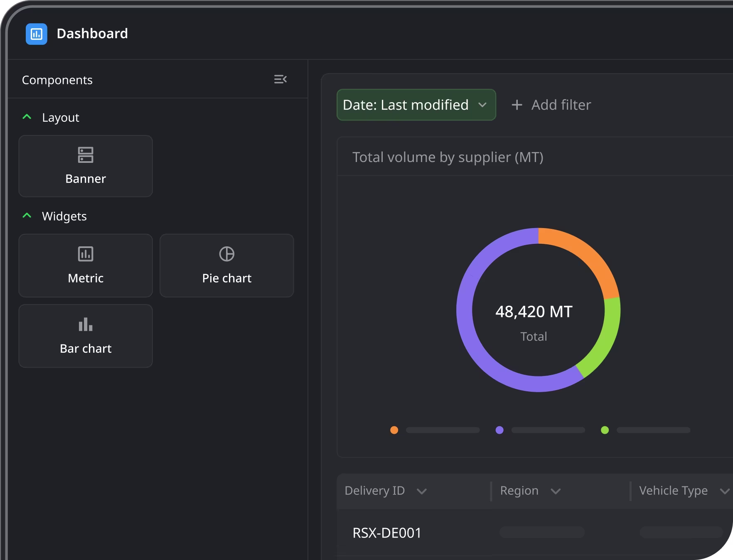Click the 48,420 MT total value
Image resolution: width=733 pixels, height=560 pixels.
pos(534,312)
